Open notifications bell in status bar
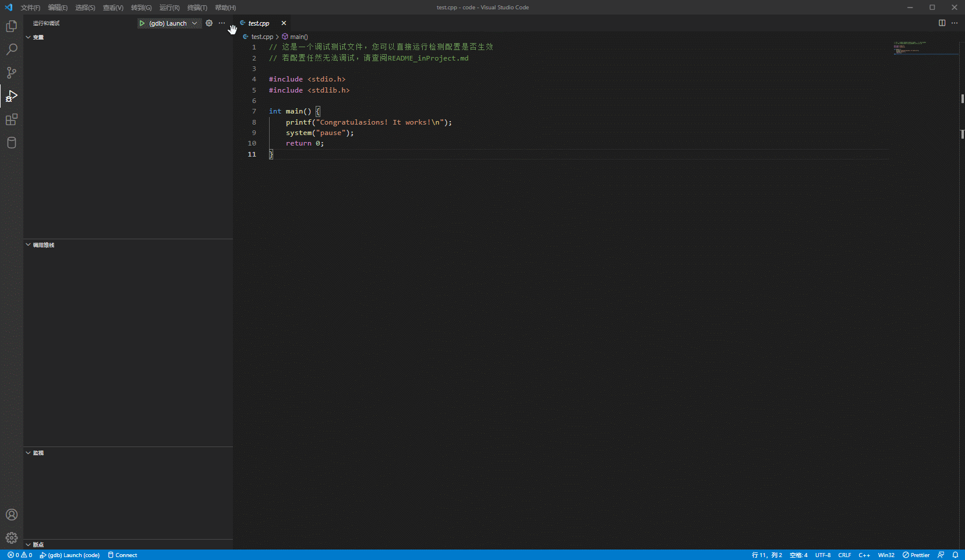The image size is (965, 560). pos(955,555)
